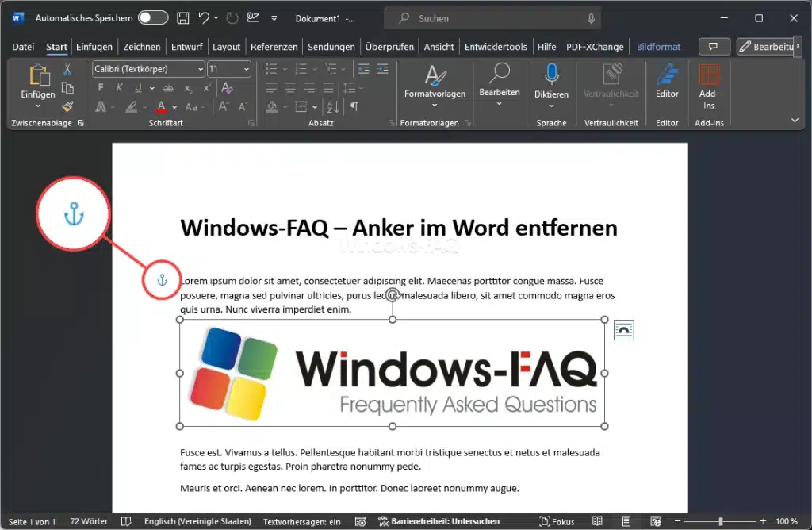Activate the Format Painter brush
812x530 pixels.
(x=67, y=107)
